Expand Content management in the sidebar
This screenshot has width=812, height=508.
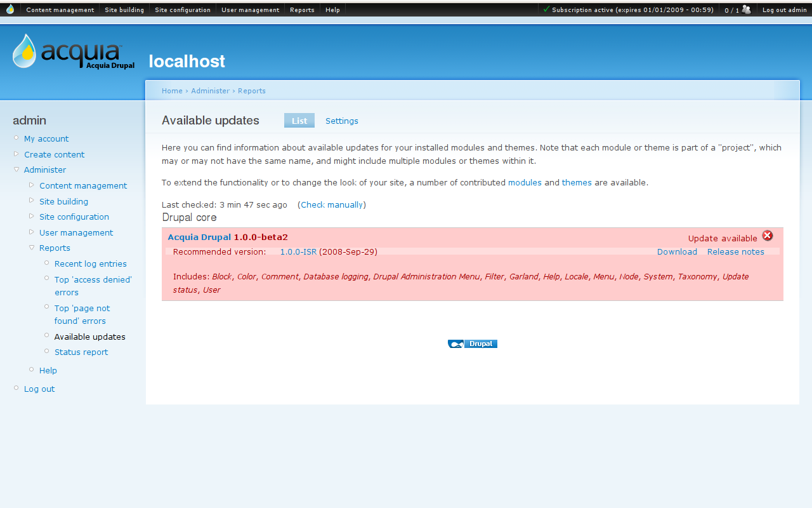point(31,185)
